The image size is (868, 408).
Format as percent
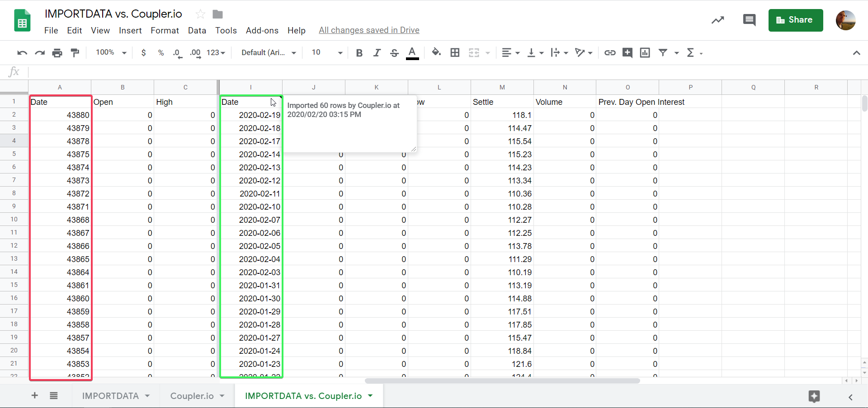pyautogui.click(x=161, y=53)
